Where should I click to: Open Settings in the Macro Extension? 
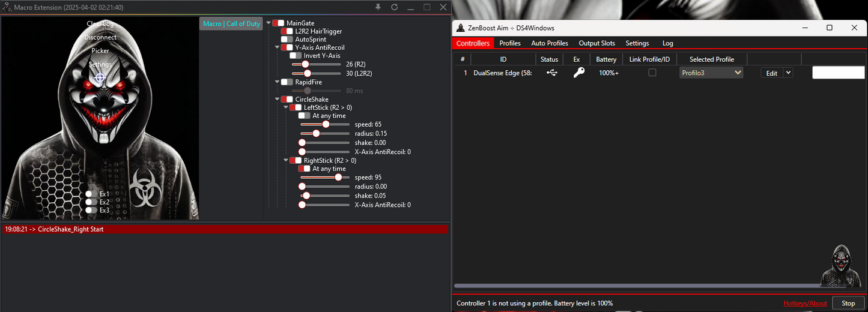tap(100, 64)
